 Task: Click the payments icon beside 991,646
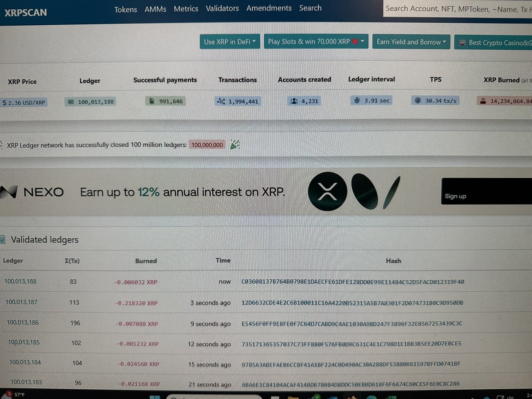coord(152,102)
